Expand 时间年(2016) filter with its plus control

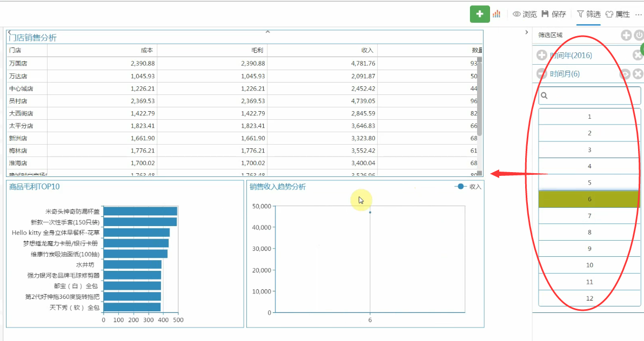(541, 55)
